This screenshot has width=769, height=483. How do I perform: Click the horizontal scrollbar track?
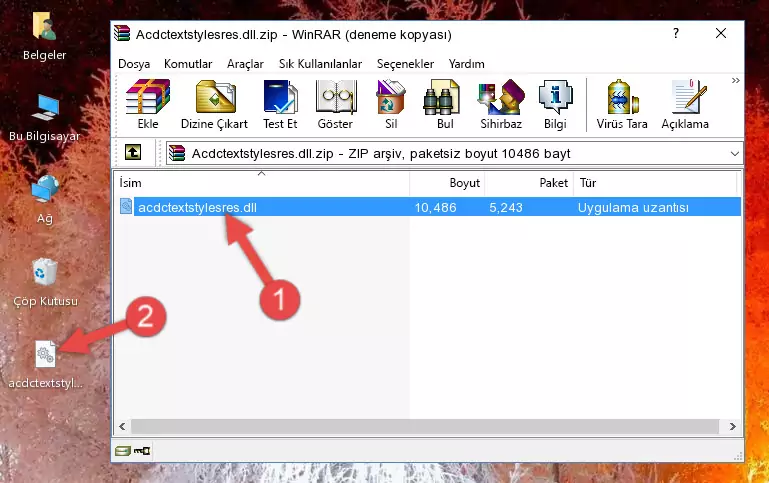coord(425,427)
